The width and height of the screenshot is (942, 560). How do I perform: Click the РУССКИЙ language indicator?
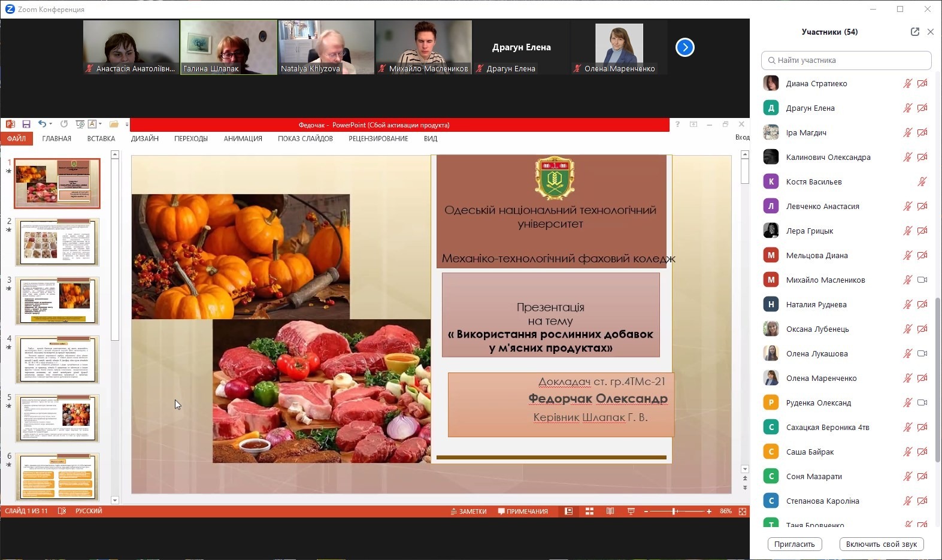pos(89,511)
